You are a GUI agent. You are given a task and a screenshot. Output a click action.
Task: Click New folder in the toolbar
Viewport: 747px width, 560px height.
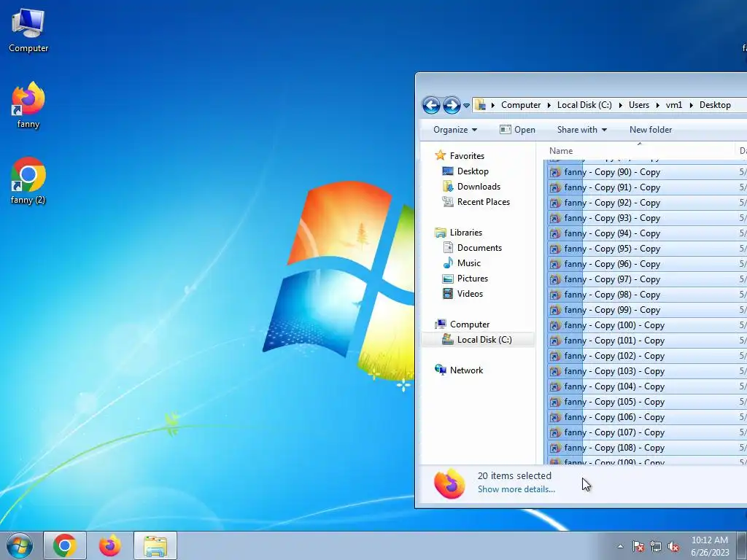(x=650, y=130)
